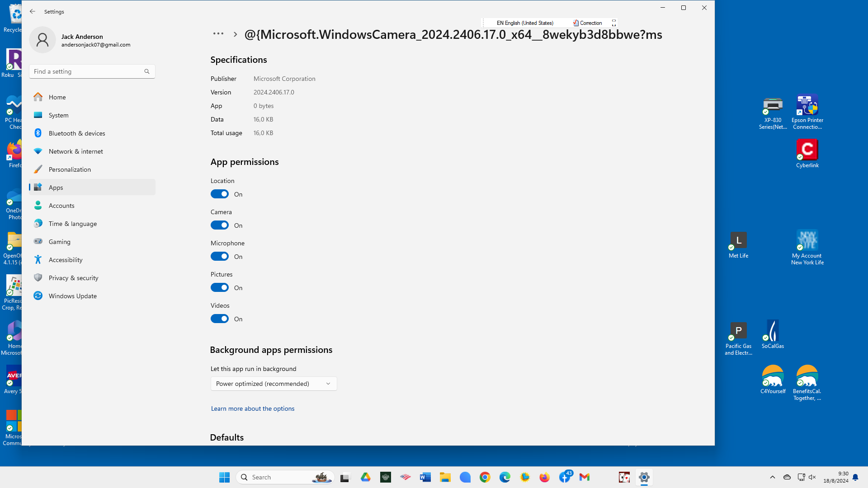Open the background run dropdown

[x=274, y=384]
